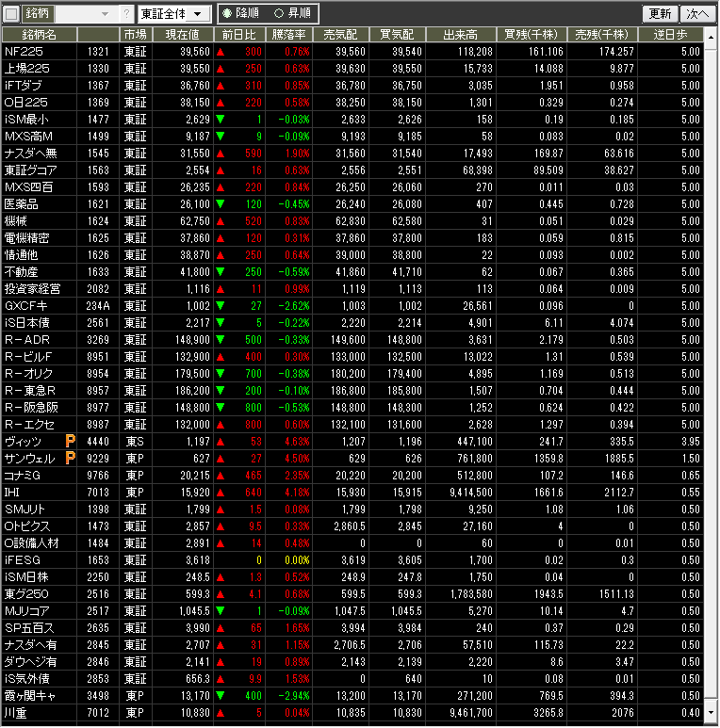Click the 更新 refresh button
Image resolution: width=720 pixels, height=728 pixels.
[660, 14]
